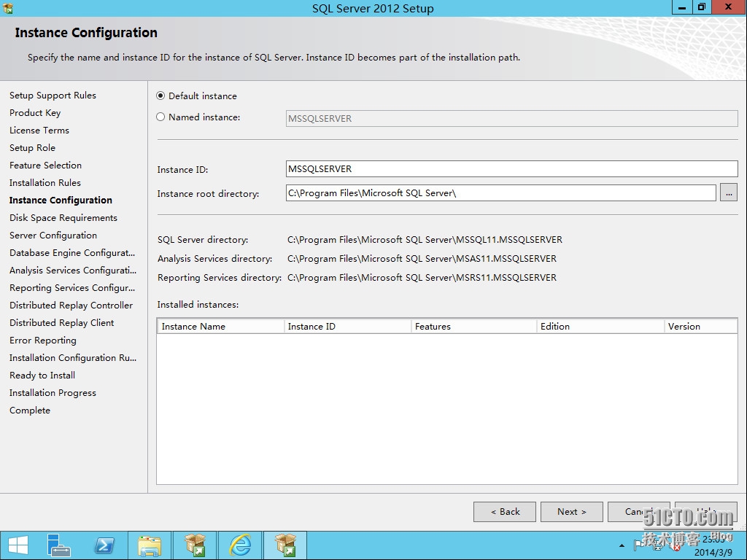Click the Analysis Services Configuration step
Viewport: 747px width, 560px height.
73,271
